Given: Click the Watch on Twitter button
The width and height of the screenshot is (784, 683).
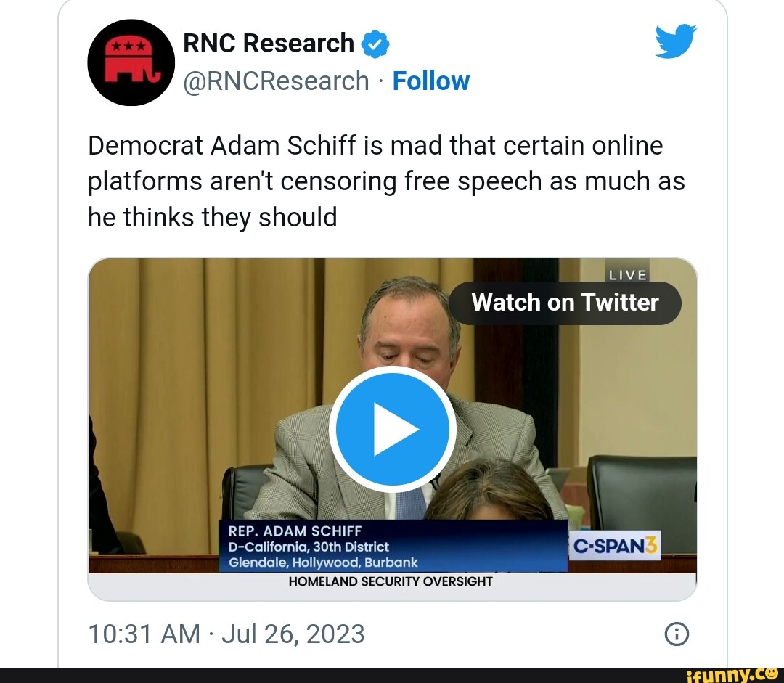Looking at the screenshot, I should [x=565, y=303].
